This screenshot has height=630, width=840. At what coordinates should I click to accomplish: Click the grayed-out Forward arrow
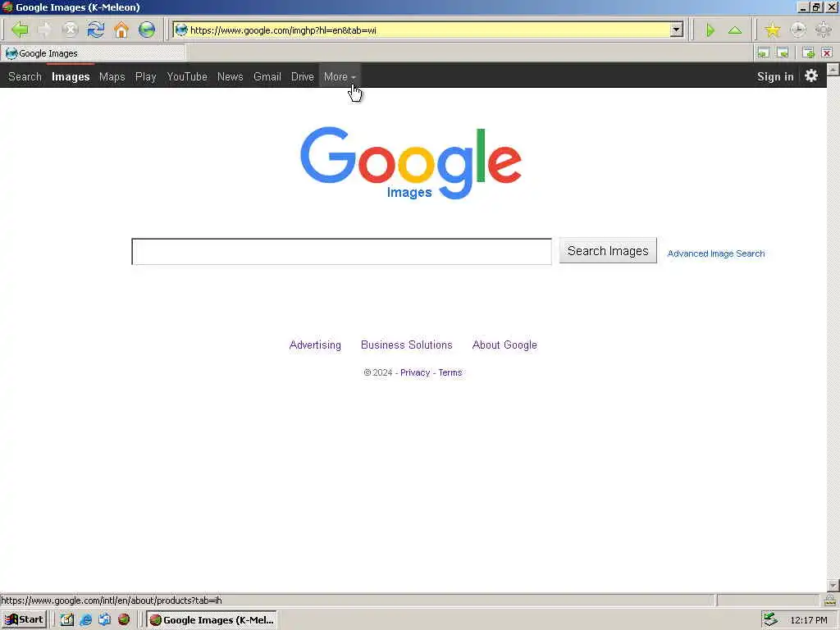[45, 30]
